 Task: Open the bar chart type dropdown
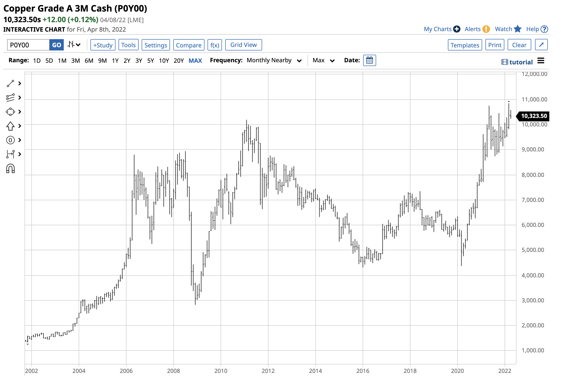[74, 45]
